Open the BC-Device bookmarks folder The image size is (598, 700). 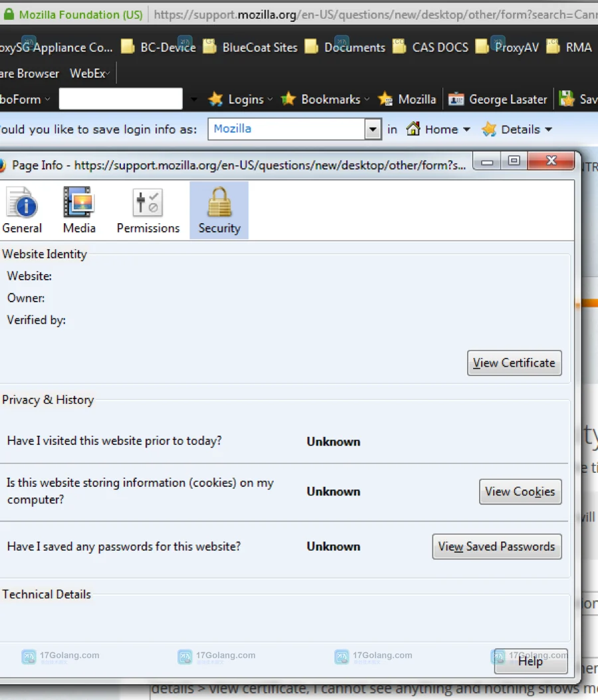pos(158,47)
